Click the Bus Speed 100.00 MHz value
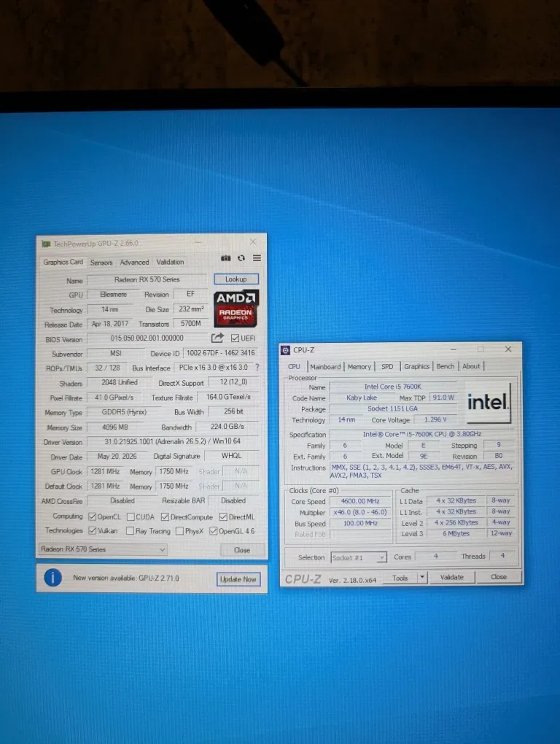The width and height of the screenshot is (560, 744). (360, 524)
